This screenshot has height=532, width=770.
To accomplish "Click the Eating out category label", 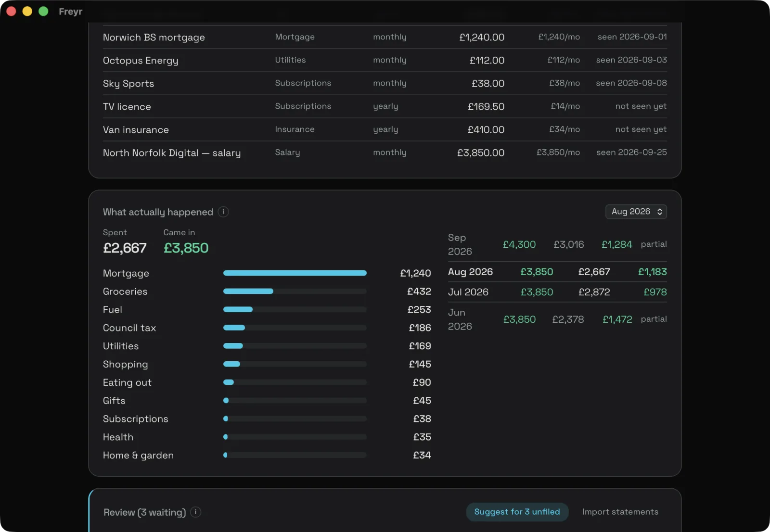I will [127, 383].
